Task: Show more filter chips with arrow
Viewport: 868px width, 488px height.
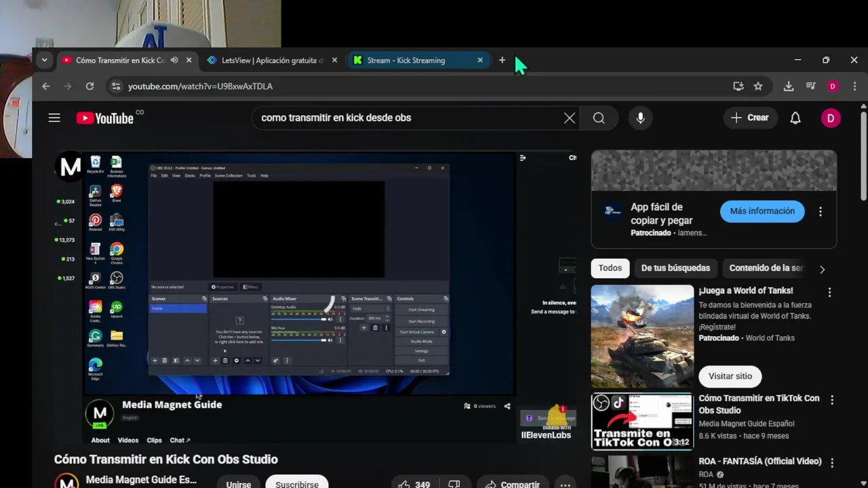Action: pyautogui.click(x=822, y=269)
